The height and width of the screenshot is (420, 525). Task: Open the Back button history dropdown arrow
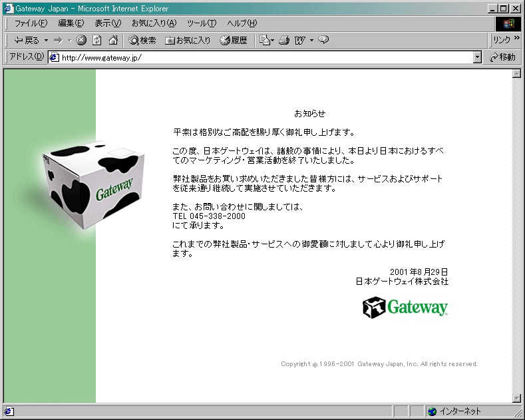[x=46, y=41]
